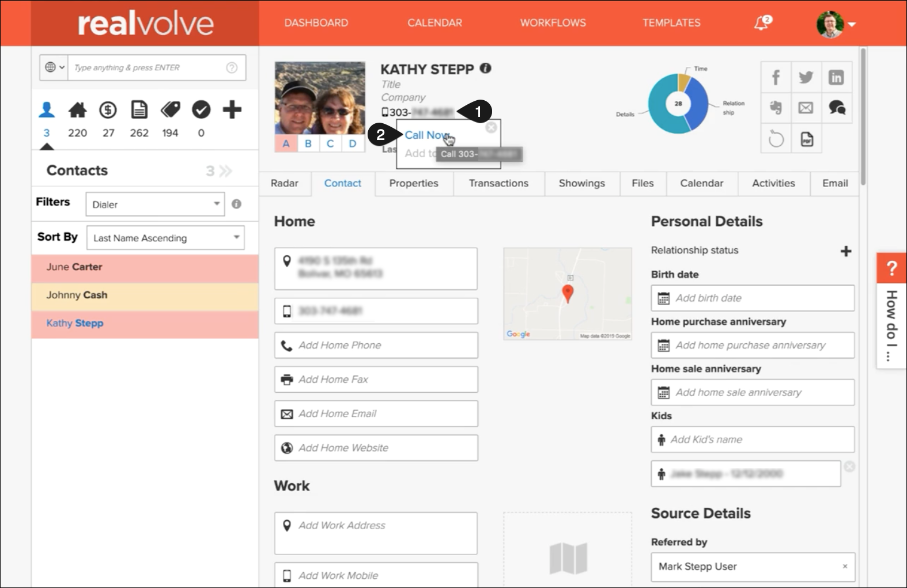Open the Dialer filters dropdown

click(x=155, y=204)
